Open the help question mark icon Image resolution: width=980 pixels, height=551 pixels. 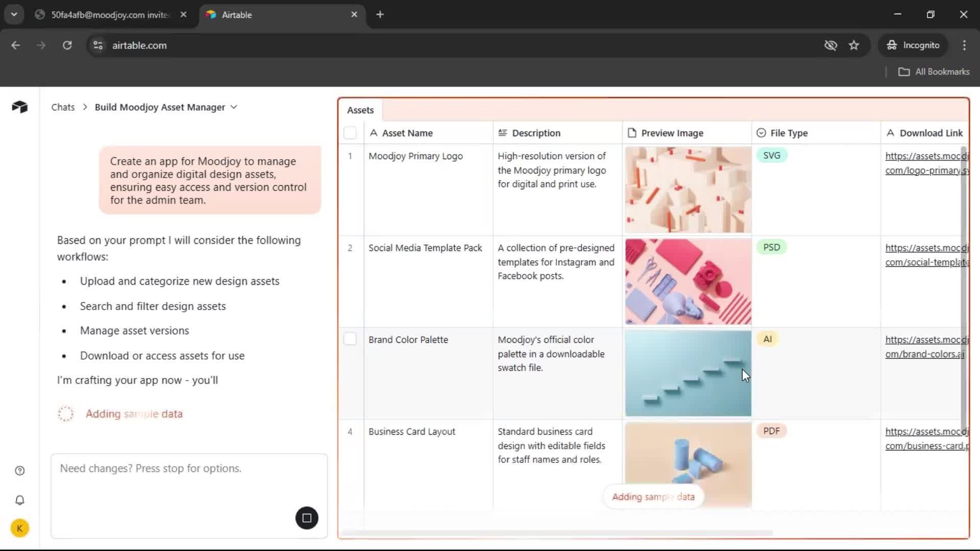(x=20, y=471)
